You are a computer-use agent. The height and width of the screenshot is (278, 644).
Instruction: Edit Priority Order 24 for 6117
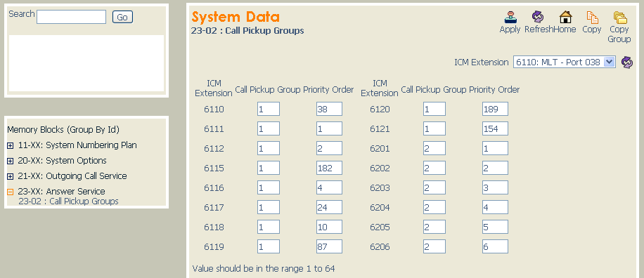[330, 208]
